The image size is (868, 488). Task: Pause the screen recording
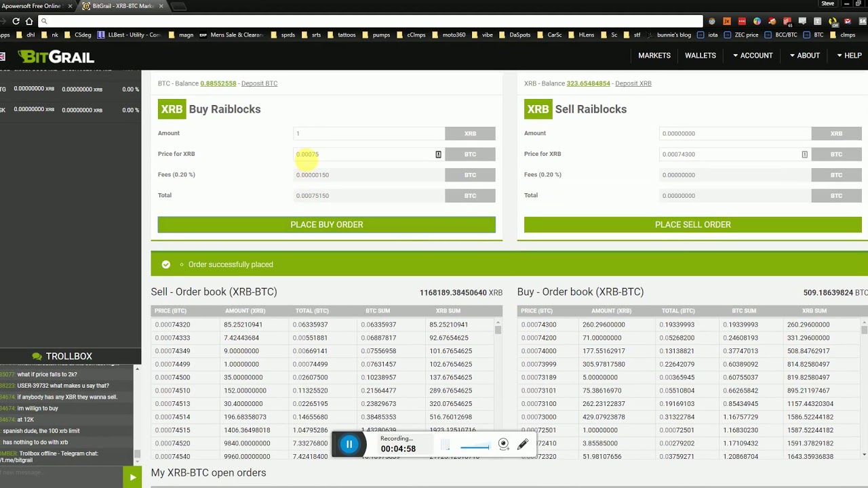(349, 445)
